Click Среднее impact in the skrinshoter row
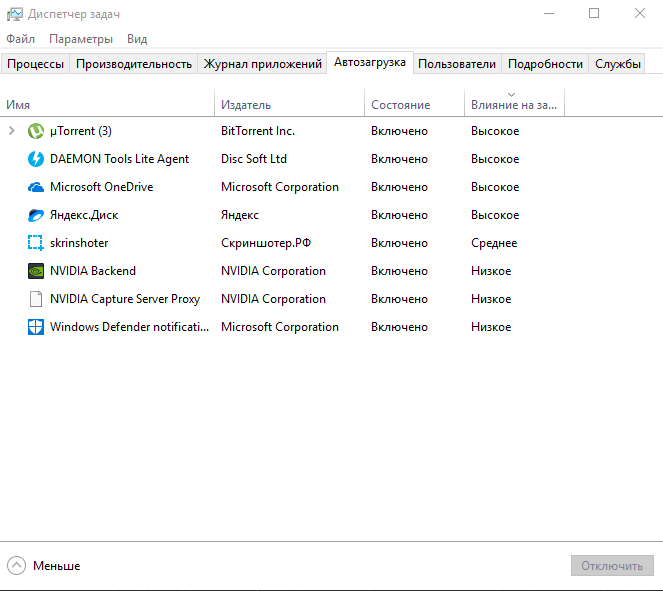663x591 pixels. pyautogui.click(x=494, y=243)
